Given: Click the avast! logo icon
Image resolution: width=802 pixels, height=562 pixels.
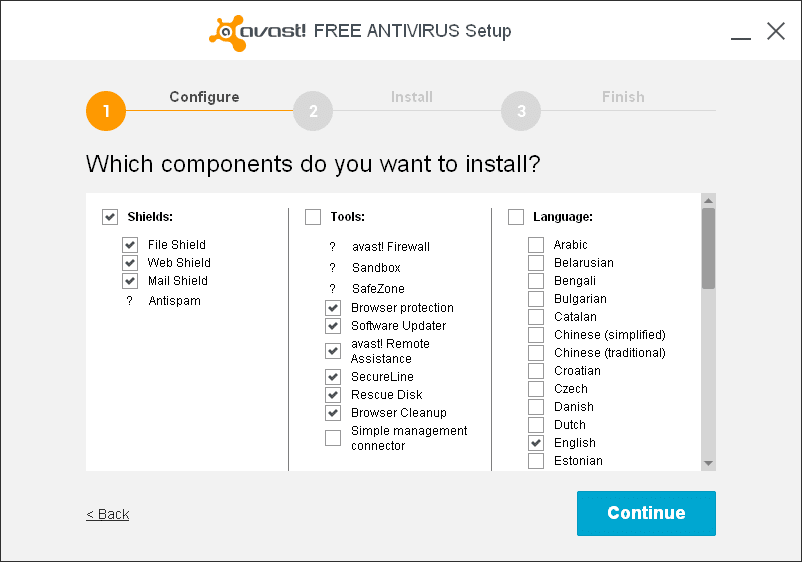Looking at the screenshot, I should 227,32.
